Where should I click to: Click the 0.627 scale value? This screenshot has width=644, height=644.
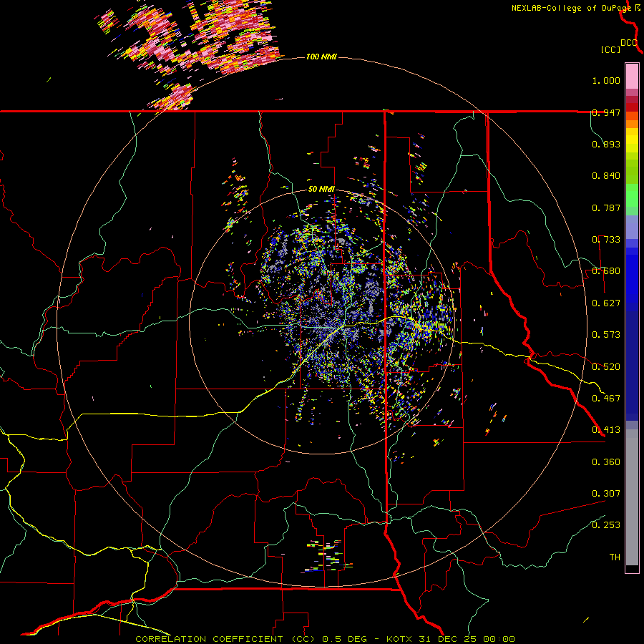coord(606,303)
